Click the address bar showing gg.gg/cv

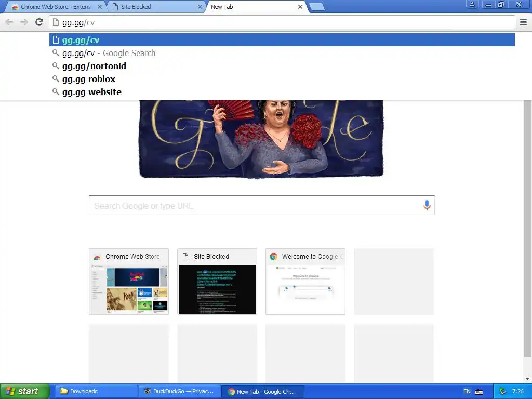282,22
